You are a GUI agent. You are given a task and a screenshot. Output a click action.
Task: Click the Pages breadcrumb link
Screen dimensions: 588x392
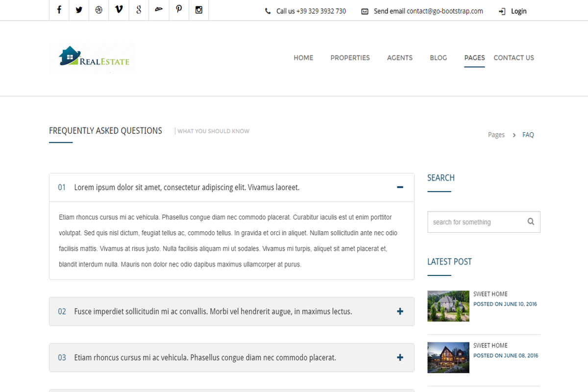(x=496, y=135)
